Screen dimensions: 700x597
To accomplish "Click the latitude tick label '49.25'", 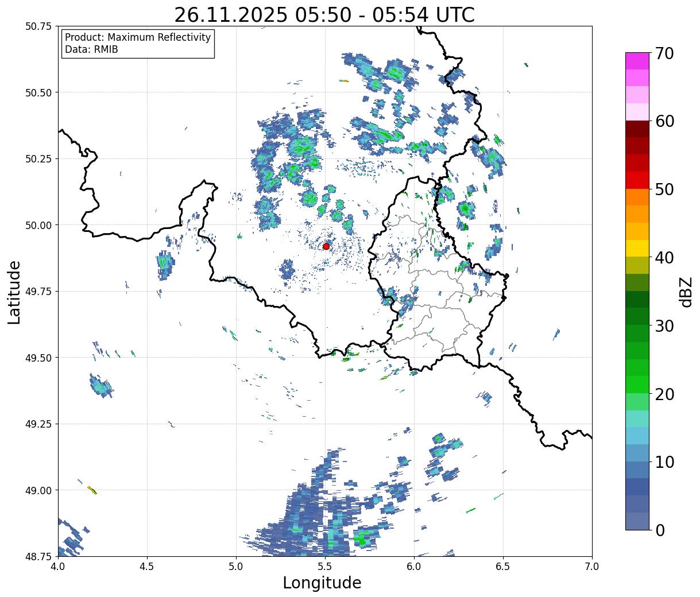I will pyautogui.click(x=38, y=424).
